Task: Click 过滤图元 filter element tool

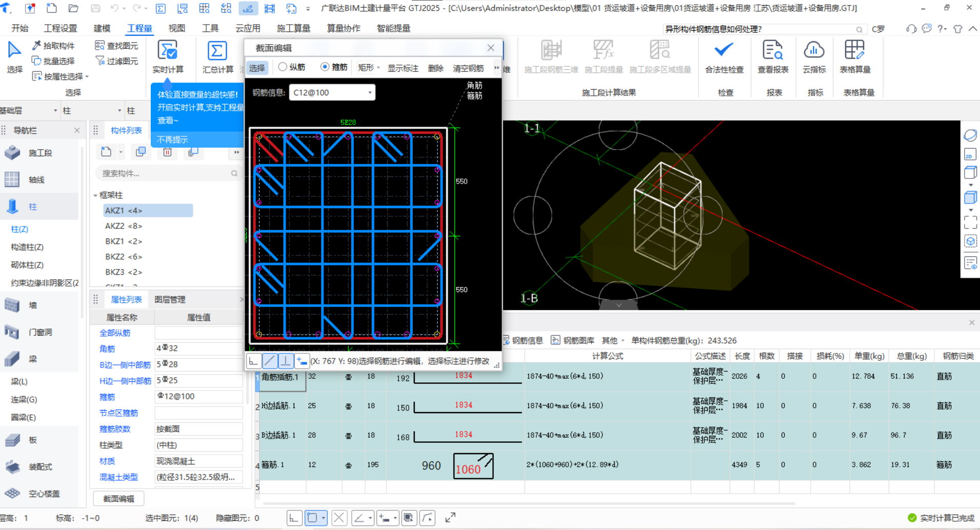Action: coord(116,61)
